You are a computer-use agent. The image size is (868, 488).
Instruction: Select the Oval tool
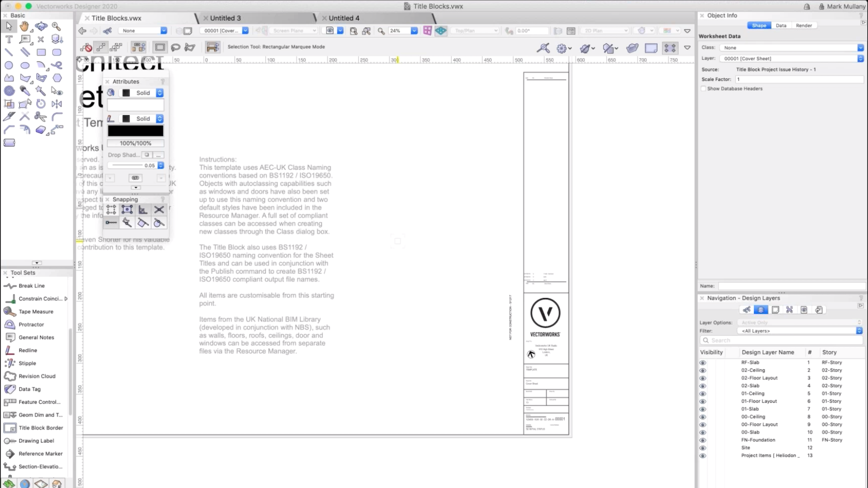click(x=24, y=65)
